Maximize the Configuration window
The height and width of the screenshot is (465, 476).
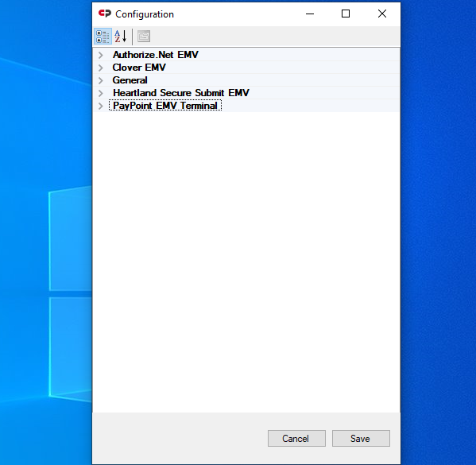[x=346, y=14]
